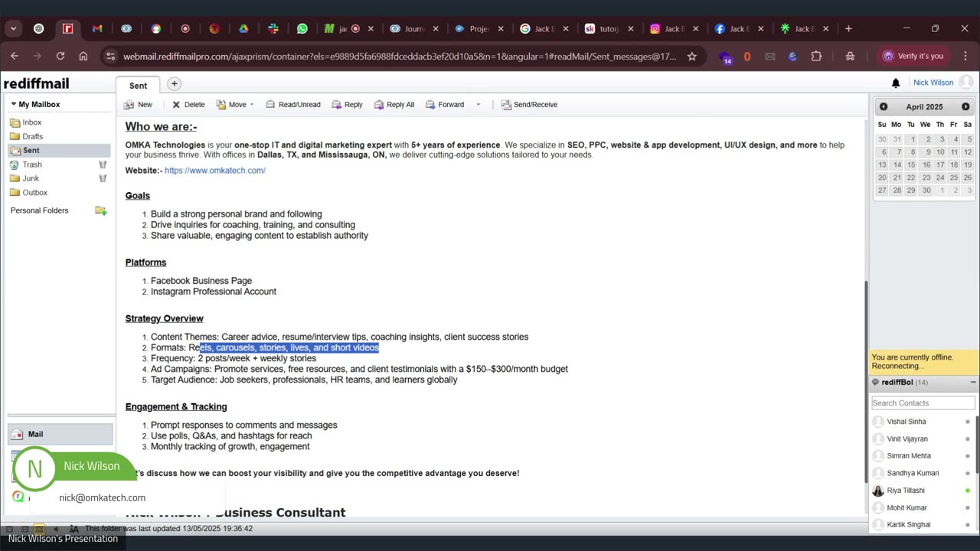Open the Move dropdown
The width and height of the screenshot is (980, 551).
(235, 105)
